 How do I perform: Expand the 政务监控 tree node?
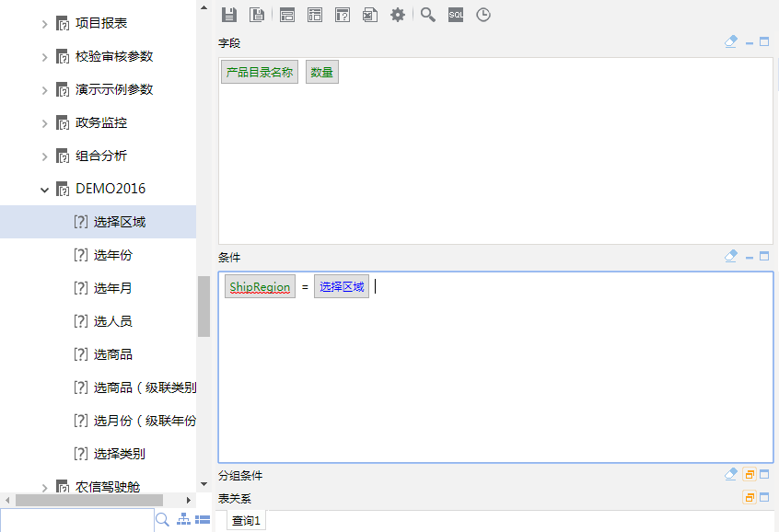(x=45, y=123)
